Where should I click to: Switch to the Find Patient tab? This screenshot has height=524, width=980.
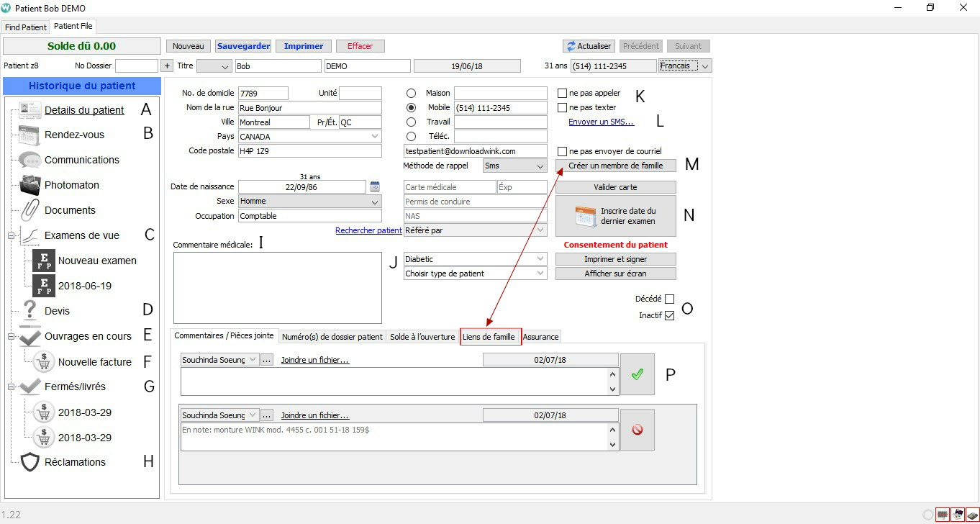coord(26,27)
